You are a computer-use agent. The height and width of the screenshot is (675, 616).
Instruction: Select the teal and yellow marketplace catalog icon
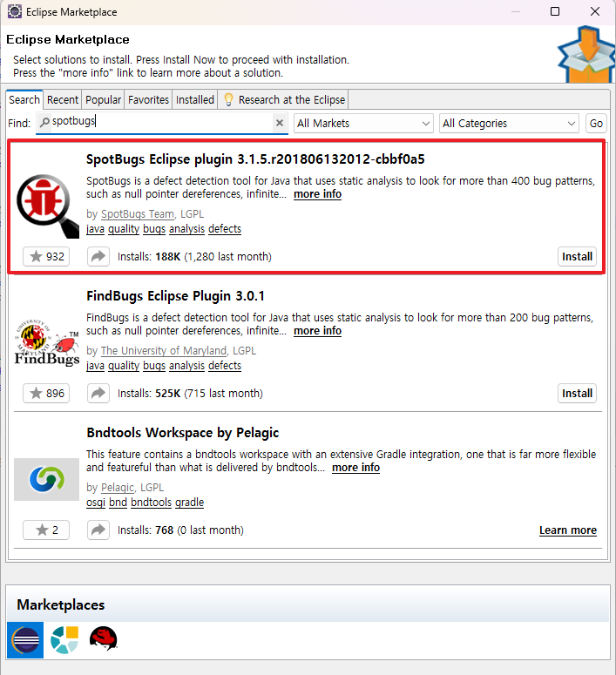[x=64, y=640]
